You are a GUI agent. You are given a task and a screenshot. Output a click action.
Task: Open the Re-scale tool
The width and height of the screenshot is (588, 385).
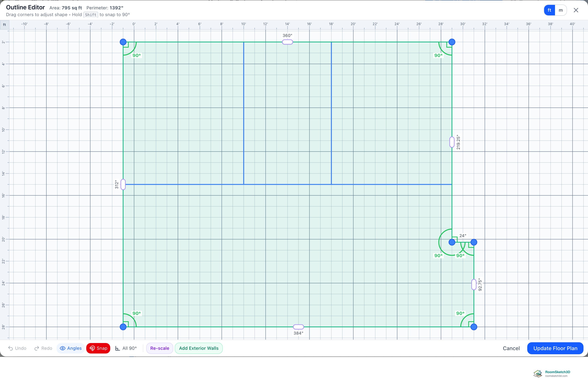tap(160, 348)
